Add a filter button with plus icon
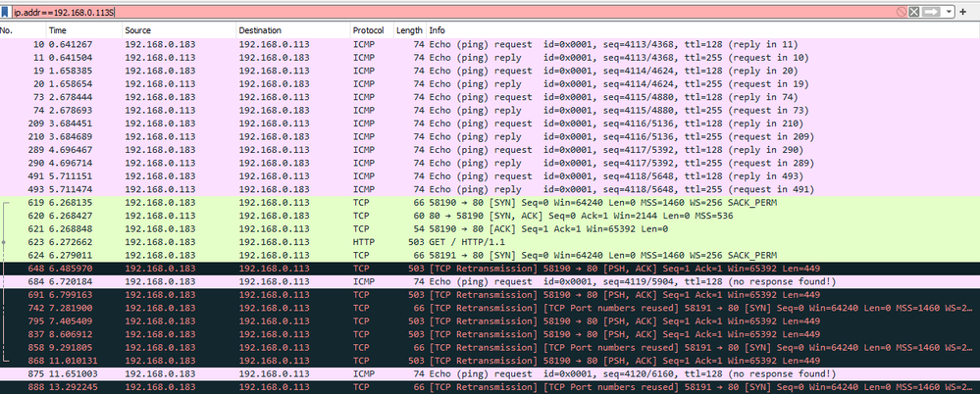980x394 pixels. pos(962,12)
